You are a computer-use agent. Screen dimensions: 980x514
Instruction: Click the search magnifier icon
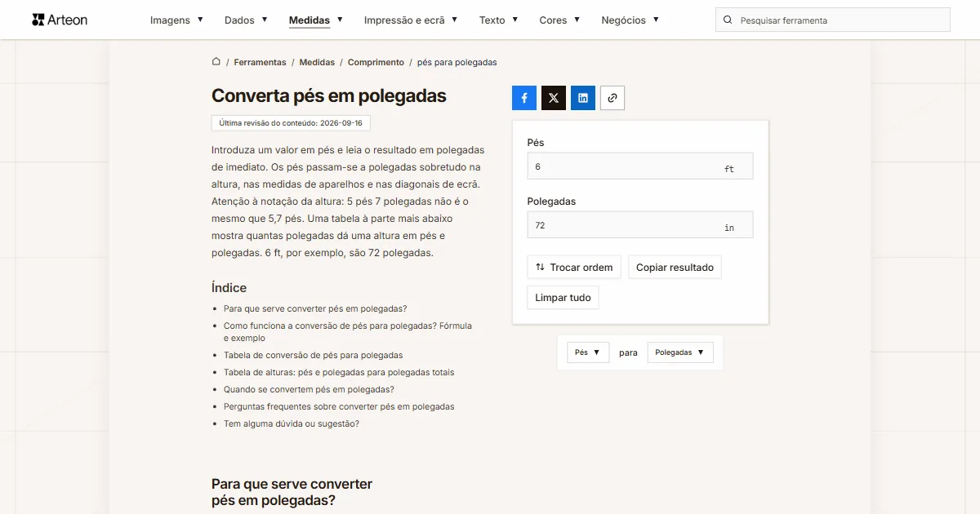click(728, 20)
